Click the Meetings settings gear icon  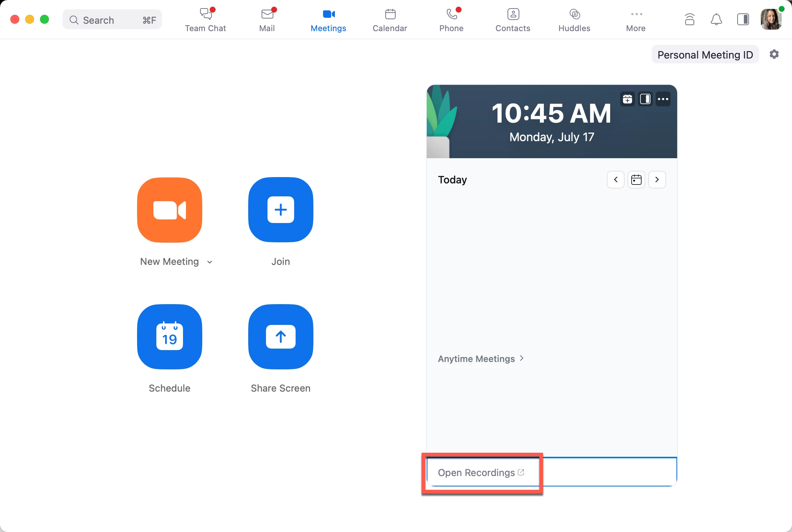pos(774,54)
